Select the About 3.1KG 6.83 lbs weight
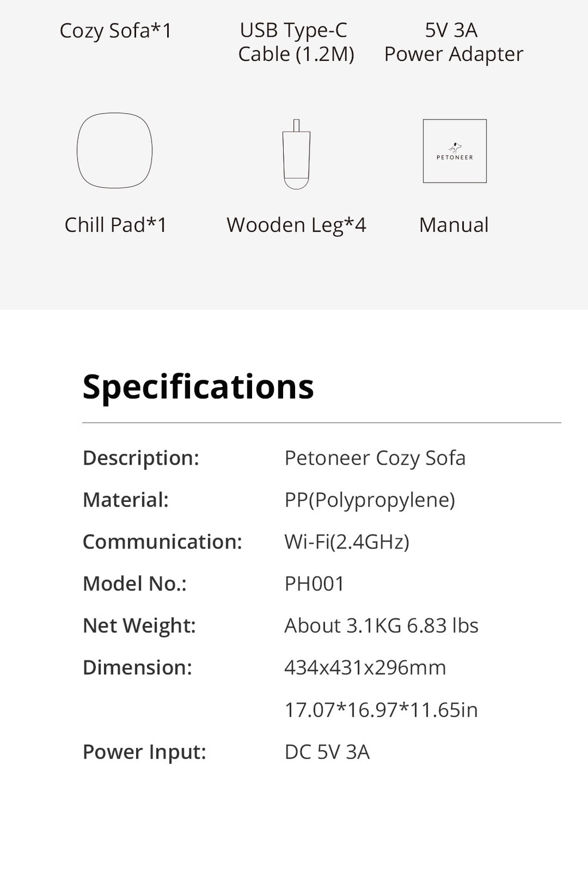The width and height of the screenshot is (588, 877). coord(381,625)
